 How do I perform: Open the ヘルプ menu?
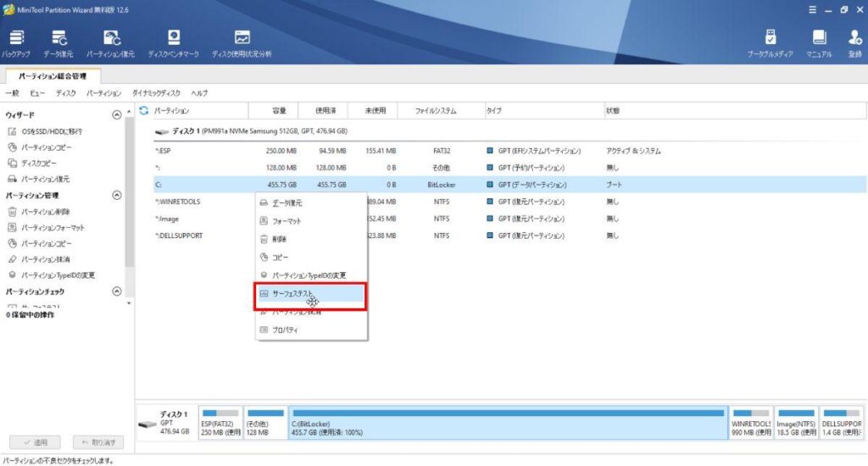click(x=199, y=93)
